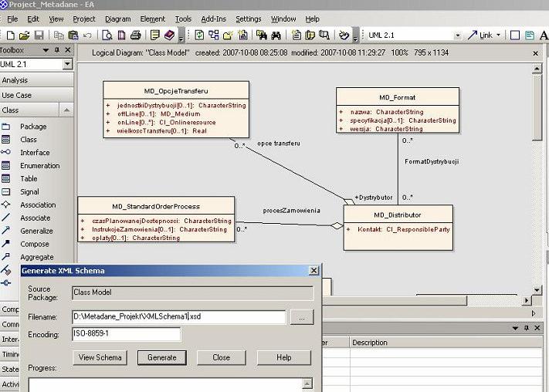Click the Generate button
Viewport: 549px width, 392px height.
coord(161,358)
